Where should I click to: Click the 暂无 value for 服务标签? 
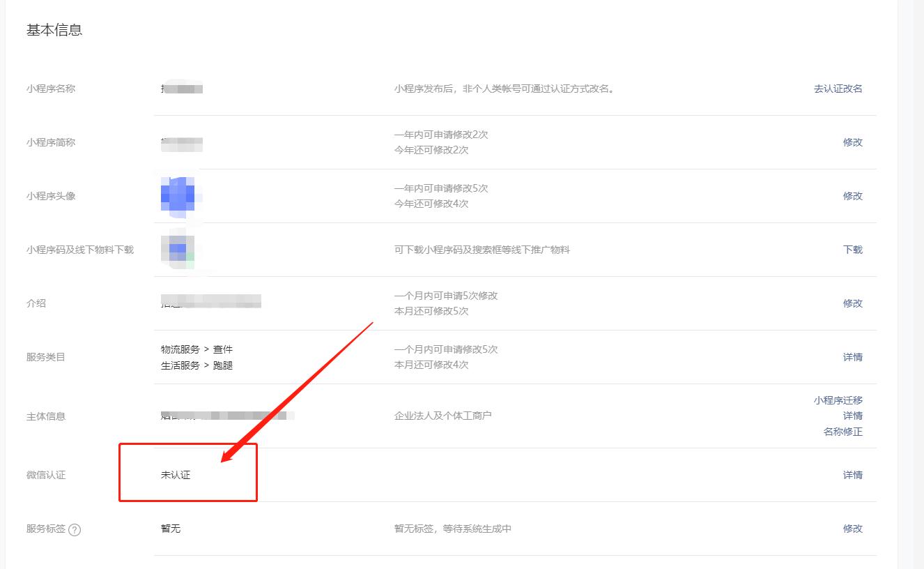point(171,529)
